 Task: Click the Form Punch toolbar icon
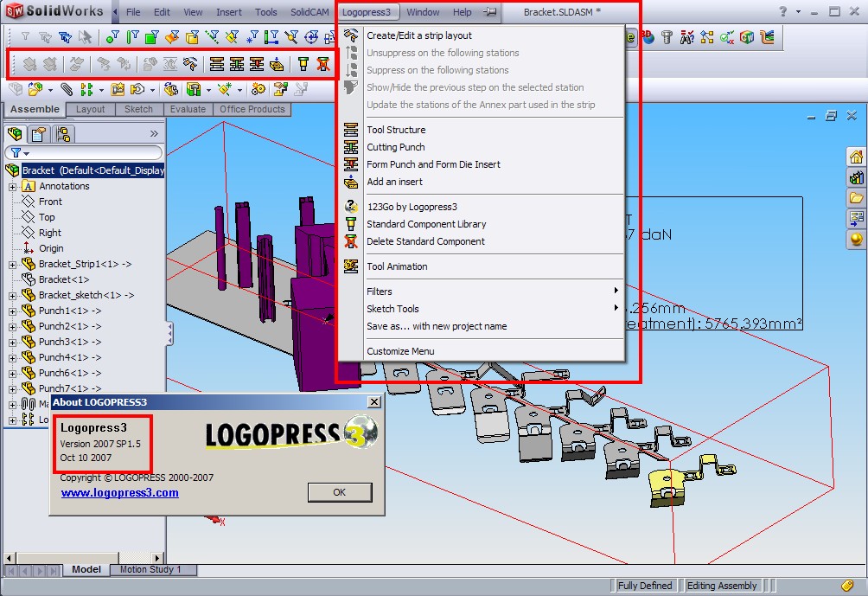pos(256,64)
